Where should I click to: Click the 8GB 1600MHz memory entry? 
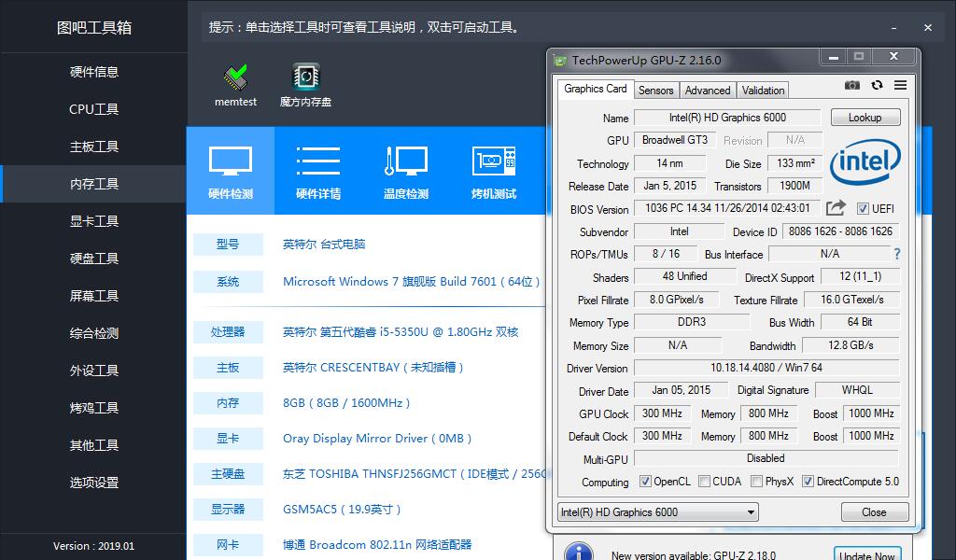(x=346, y=403)
